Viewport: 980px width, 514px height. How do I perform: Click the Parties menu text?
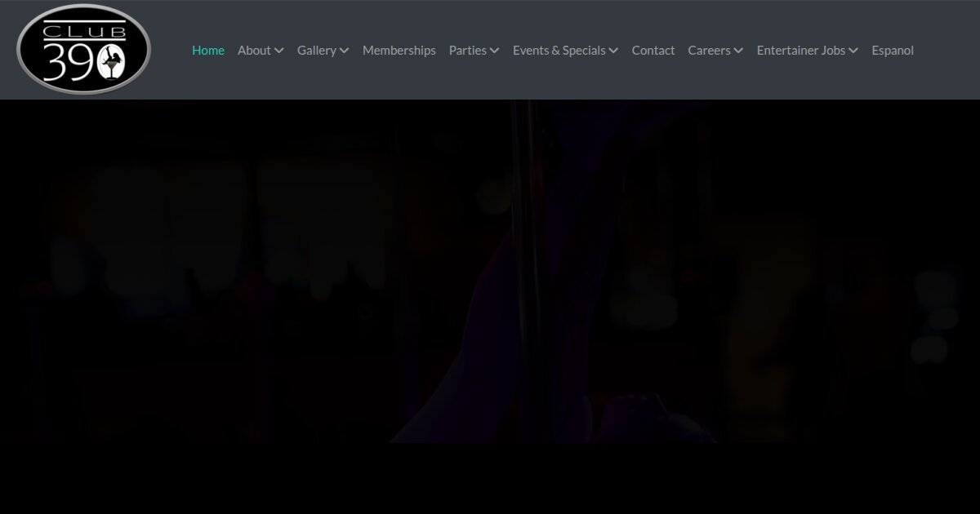click(467, 50)
